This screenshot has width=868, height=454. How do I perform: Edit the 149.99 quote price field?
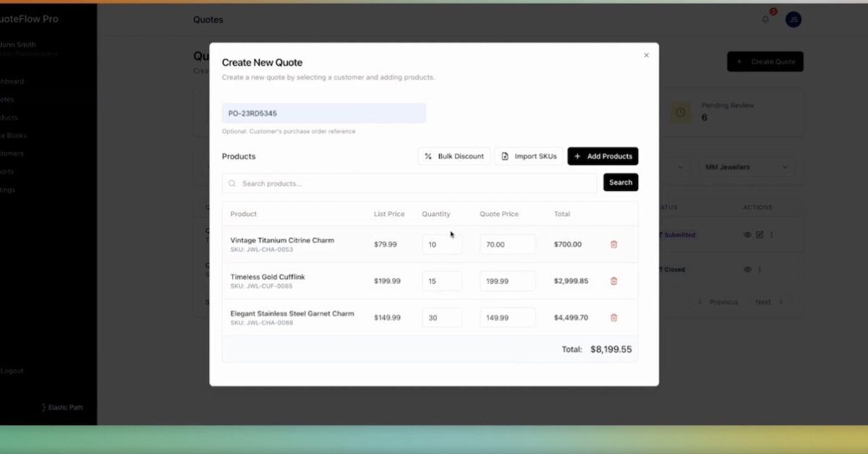pyautogui.click(x=508, y=317)
